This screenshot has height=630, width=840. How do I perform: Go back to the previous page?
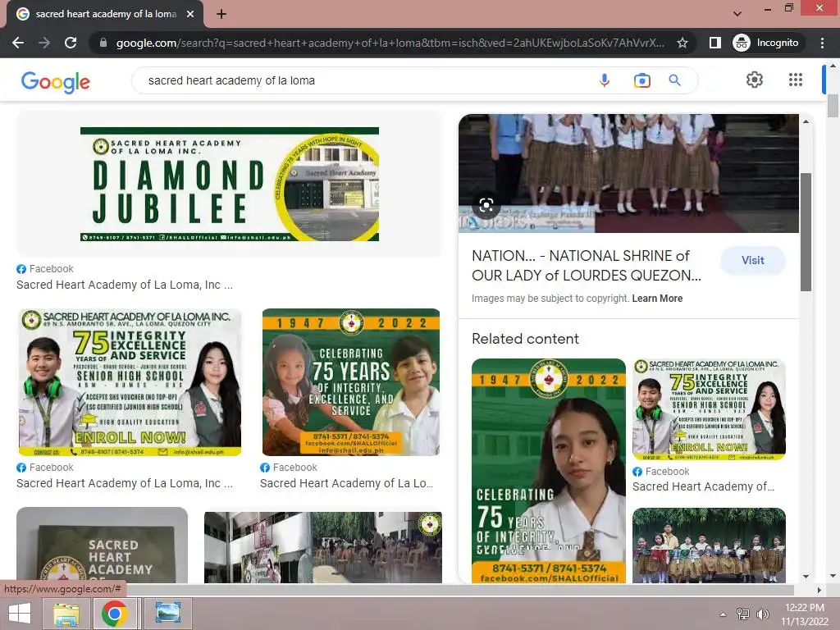[x=18, y=43]
